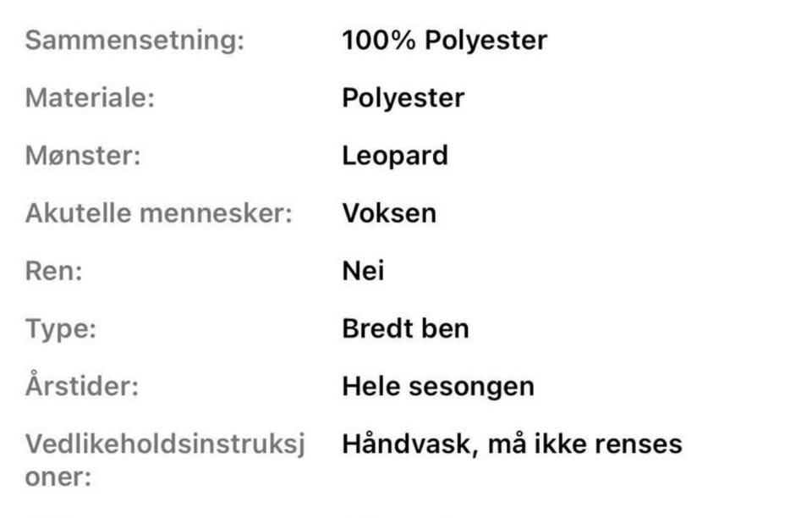Viewport: 812px width, 518px height.
Task: Click the Årstider label
Action: point(81,386)
